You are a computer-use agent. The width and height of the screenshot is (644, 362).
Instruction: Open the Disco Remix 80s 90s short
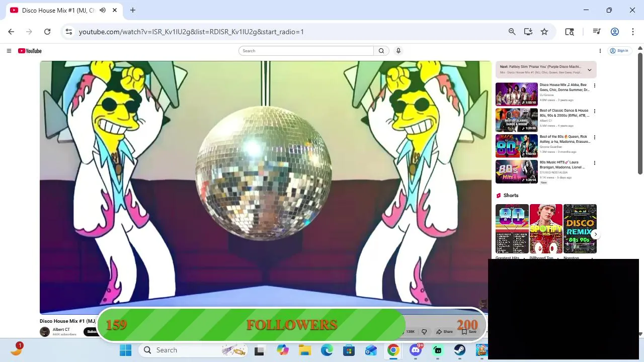coord(580,229)
